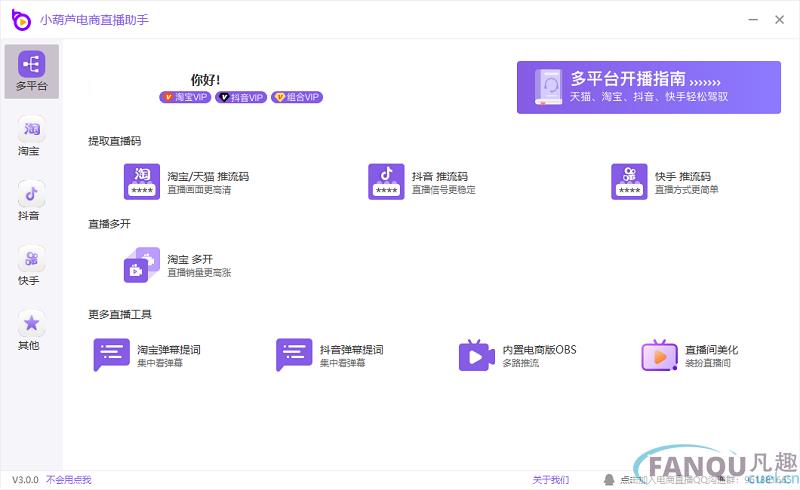Click the 淘宝 多开 camera icon
Image resolution: width=800 pixels, height=490 pixels.
[x=142, y=265]
